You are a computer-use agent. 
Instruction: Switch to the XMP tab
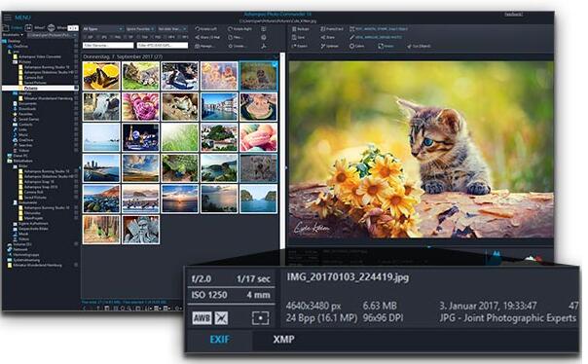click(284, 340)
